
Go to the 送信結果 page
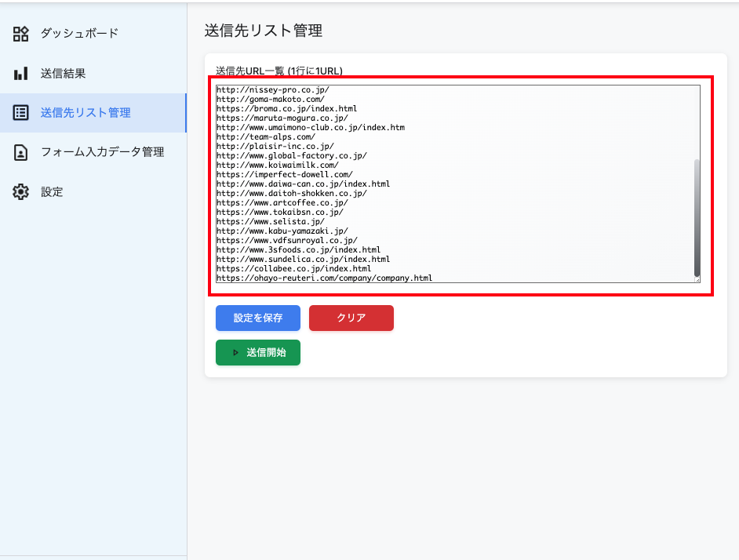click(x=64, y=74)
